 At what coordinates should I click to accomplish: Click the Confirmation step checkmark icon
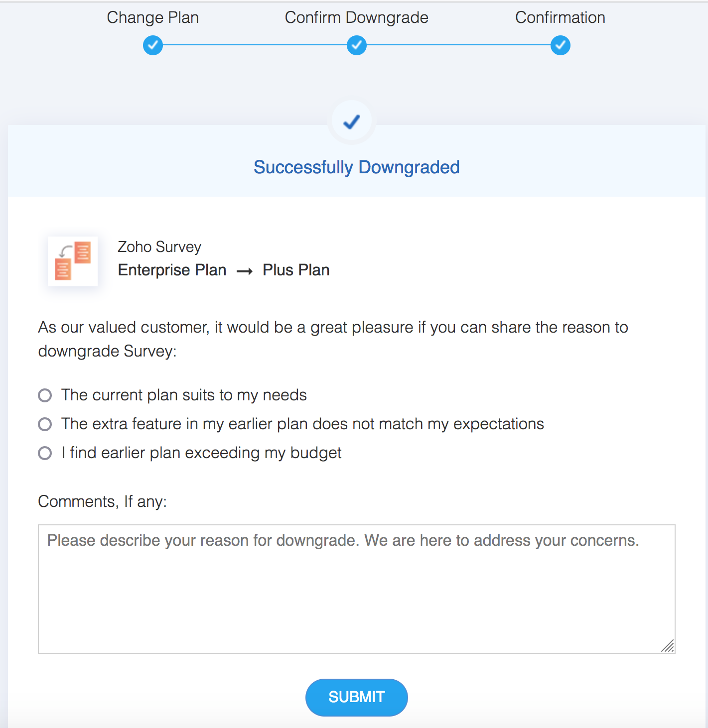coord(561,45)
